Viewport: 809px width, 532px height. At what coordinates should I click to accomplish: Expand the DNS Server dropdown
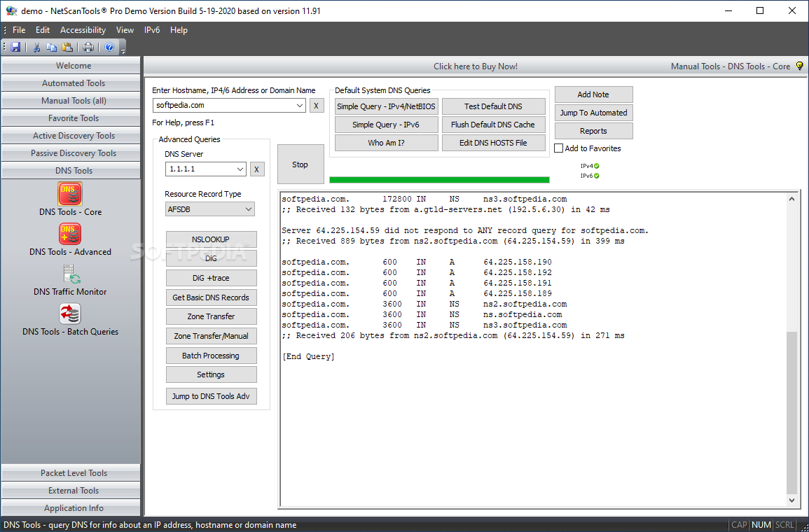(240, 169)
